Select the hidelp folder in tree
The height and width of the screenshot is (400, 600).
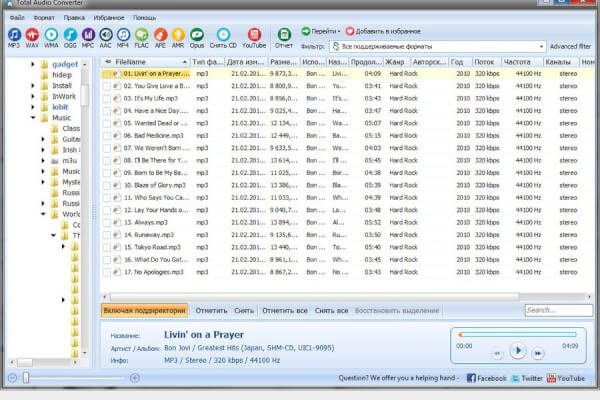pyautogui.click(x=62, y=75)
